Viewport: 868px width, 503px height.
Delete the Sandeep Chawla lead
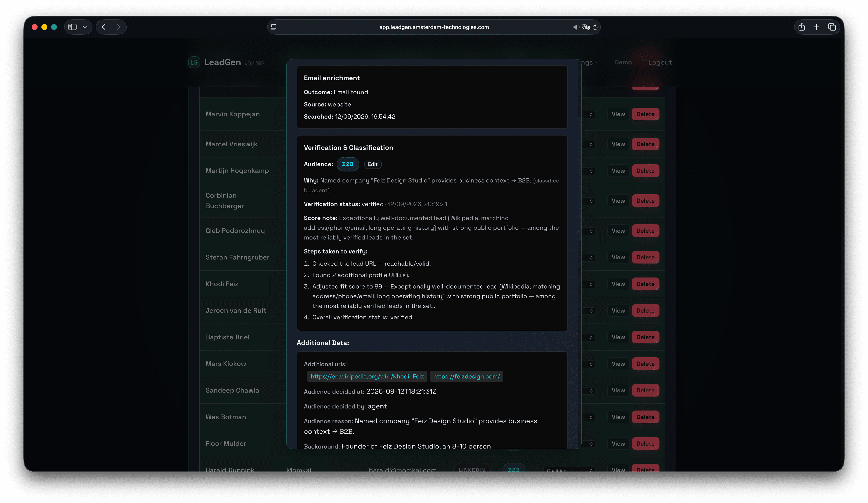(x=646, y=391)
